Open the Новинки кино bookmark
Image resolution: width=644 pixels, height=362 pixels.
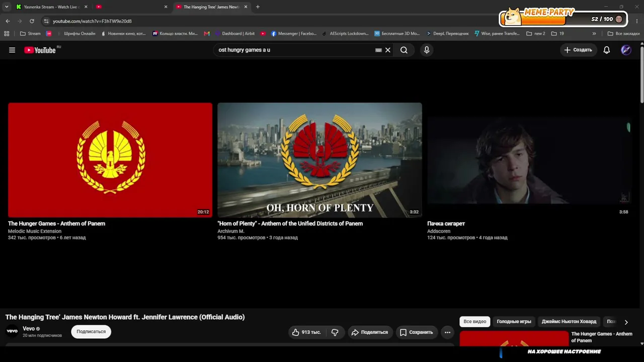123,34
